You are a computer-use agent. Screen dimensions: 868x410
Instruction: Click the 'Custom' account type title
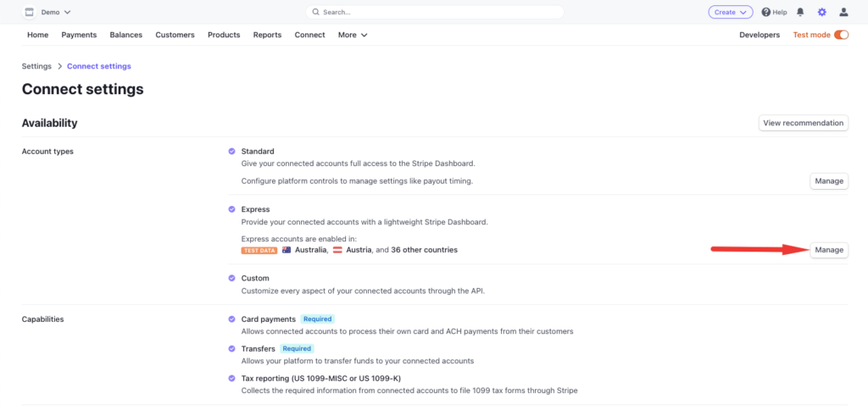[255, 279]
